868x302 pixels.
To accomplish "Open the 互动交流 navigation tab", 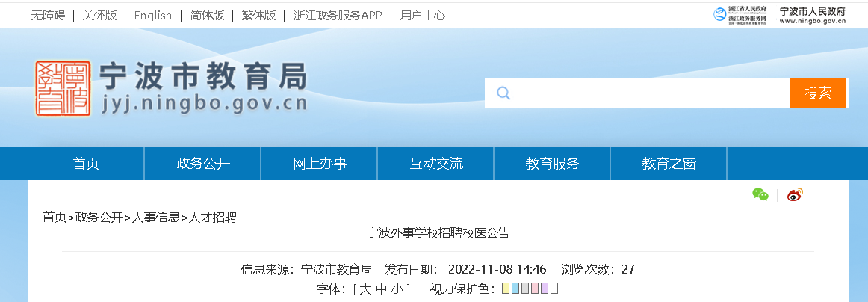I will (x=436, y=164).
